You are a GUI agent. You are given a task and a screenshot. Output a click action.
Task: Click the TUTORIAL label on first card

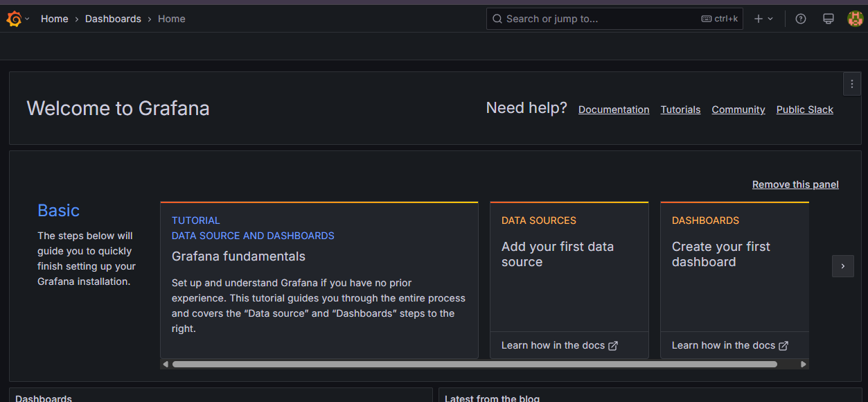pyautogui.click(x=196, y=220)
